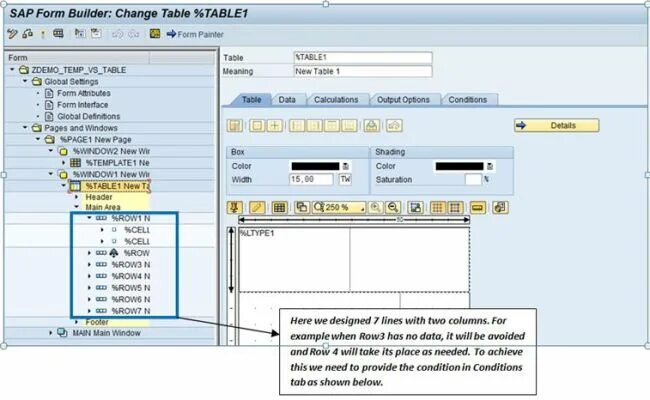Screen dimensions: 650x400
Task: Open the Calculations tab
Action: 336,100
